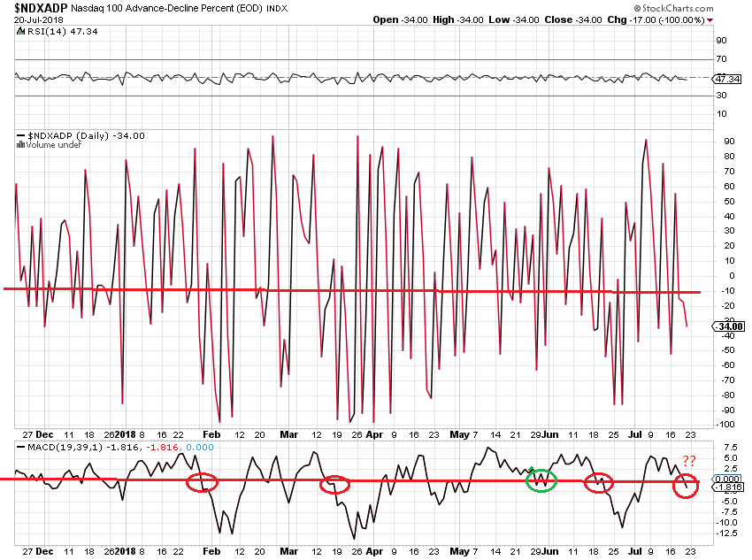
Task: Click the May label on bottom date axis
Action: click(x=457, y=549)
